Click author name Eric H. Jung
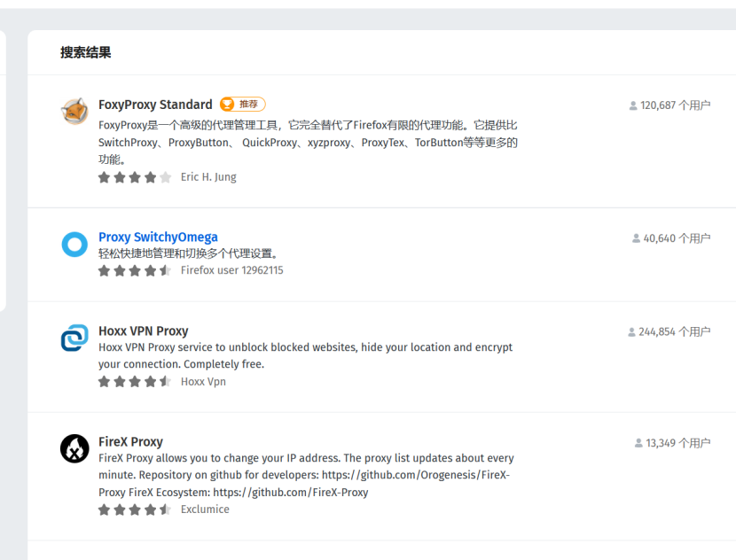Screen dimensions: 736x560 (x=208, y=177)
